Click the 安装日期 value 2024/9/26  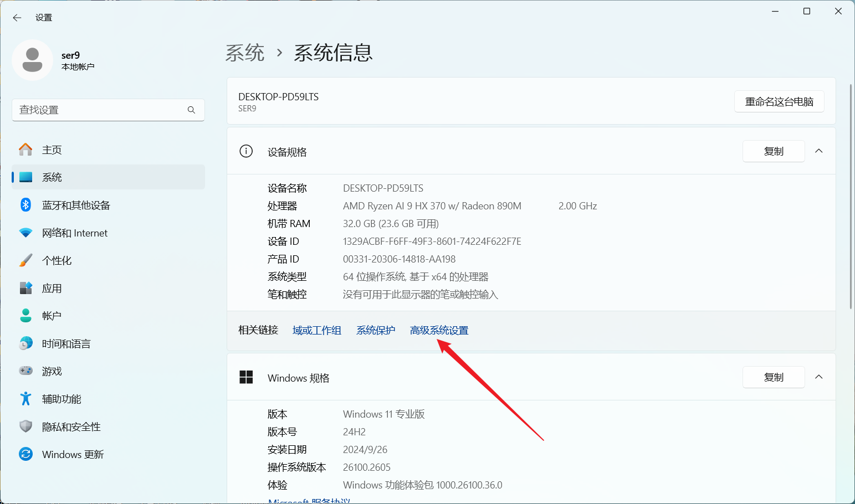[x=365, y=450]
